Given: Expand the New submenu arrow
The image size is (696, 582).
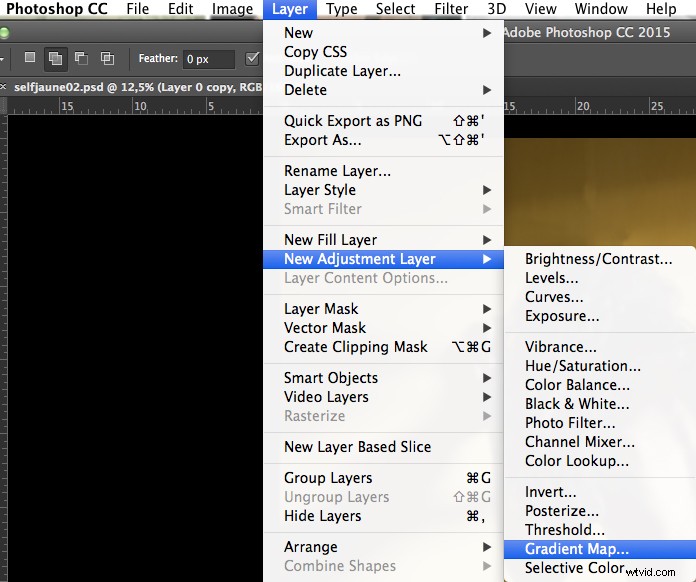Looking at the screenshot, I should coord(487,33).
